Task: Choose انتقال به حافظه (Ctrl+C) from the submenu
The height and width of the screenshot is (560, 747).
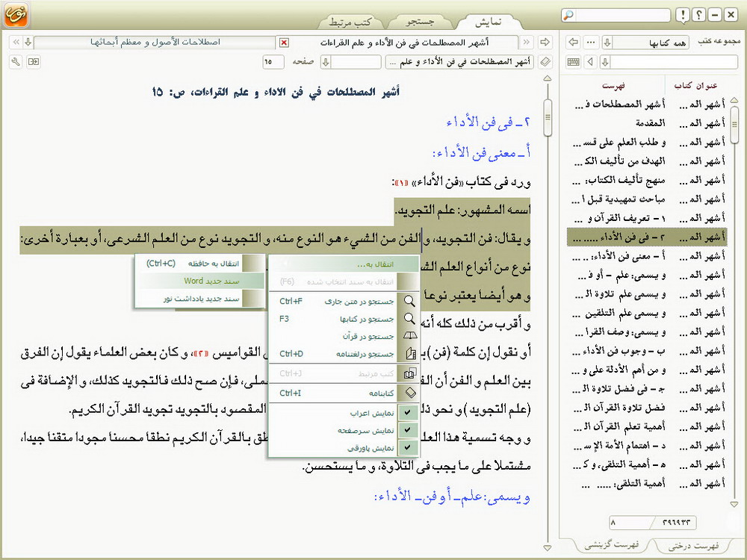Action: [x=199, y=264]
